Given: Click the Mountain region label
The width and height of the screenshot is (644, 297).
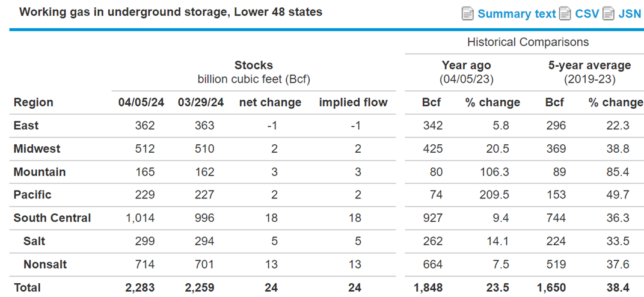Looking at the screenshot, I should tap(40, 172).
